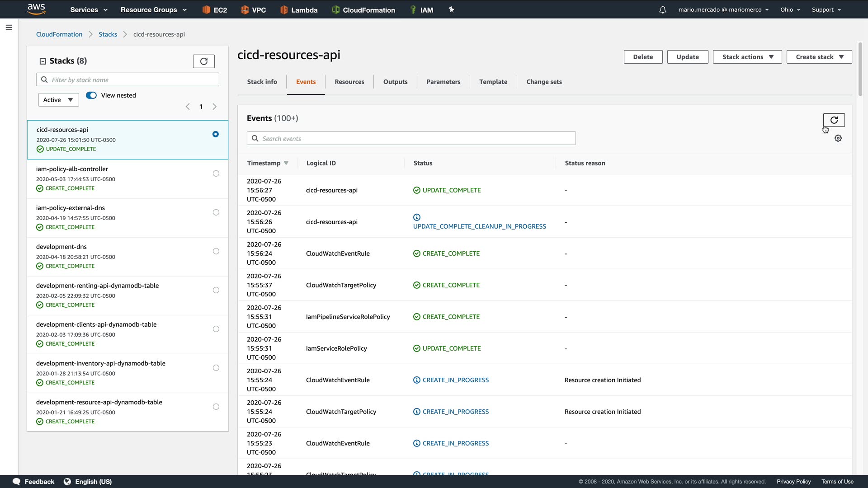Open events table settings gear

(838, 138)
